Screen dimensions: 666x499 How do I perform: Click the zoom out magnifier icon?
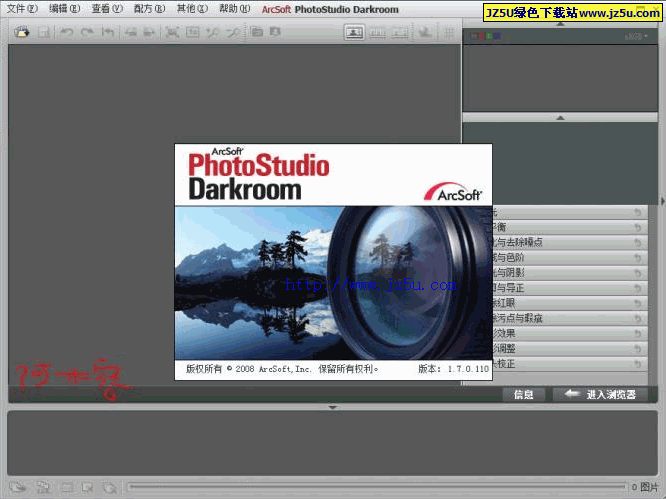(x=233, y=32)
